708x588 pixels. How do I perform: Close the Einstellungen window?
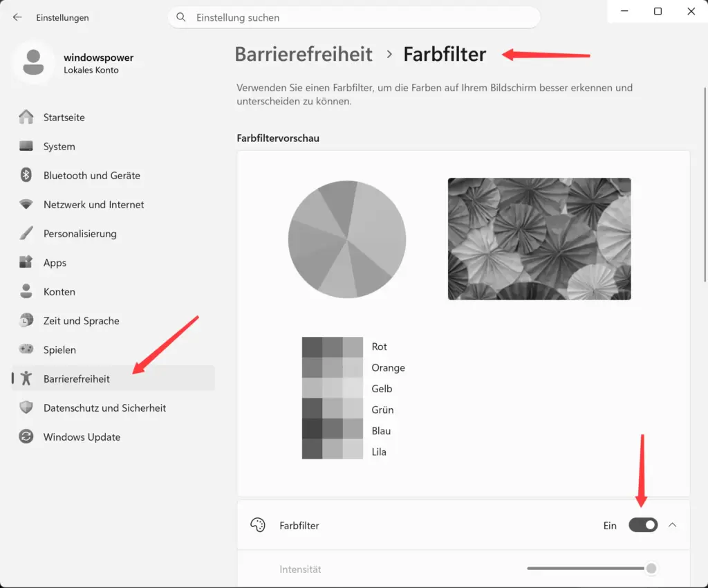pyautogui.click(x=691, y=11)
